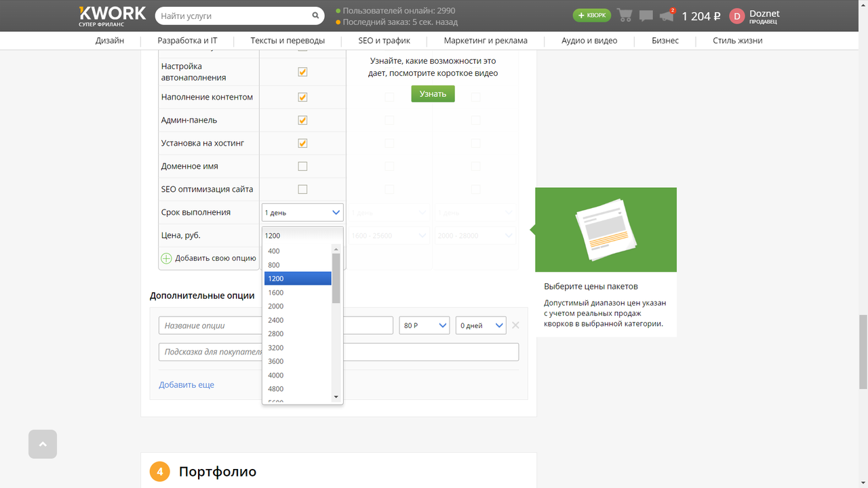Screen dimensions: 868x488
Task: Select 400 from the price list
Action: (x=298, y=251)
